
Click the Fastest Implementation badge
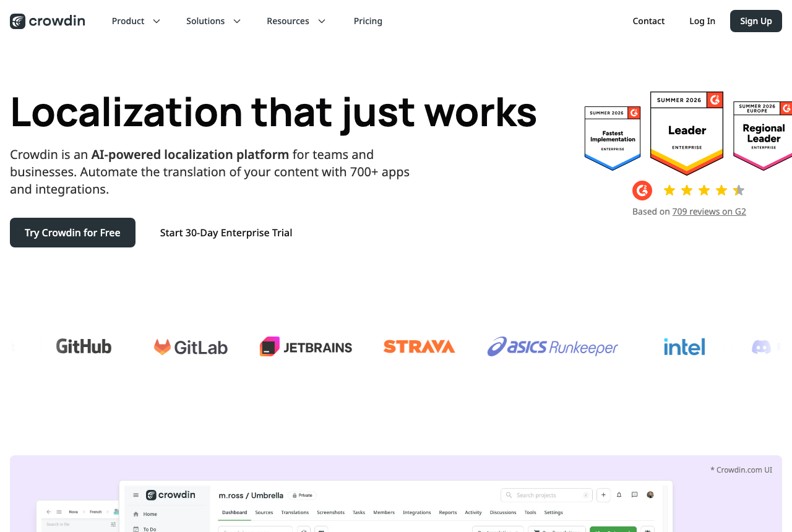click(613, 139)
